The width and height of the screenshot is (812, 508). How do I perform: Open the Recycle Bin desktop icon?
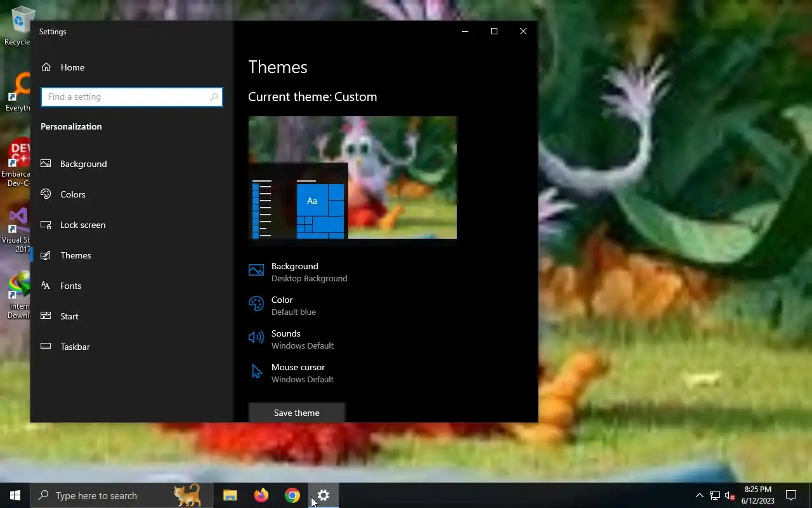point(18,26)
